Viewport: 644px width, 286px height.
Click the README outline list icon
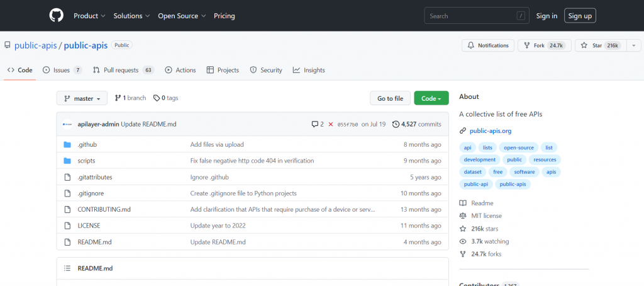(67, 268)
